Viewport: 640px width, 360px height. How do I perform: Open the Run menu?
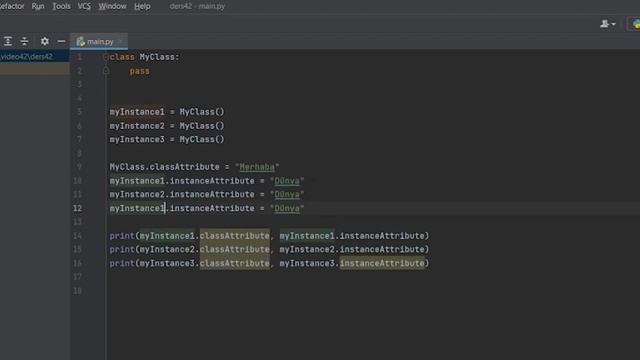[38, 6]
